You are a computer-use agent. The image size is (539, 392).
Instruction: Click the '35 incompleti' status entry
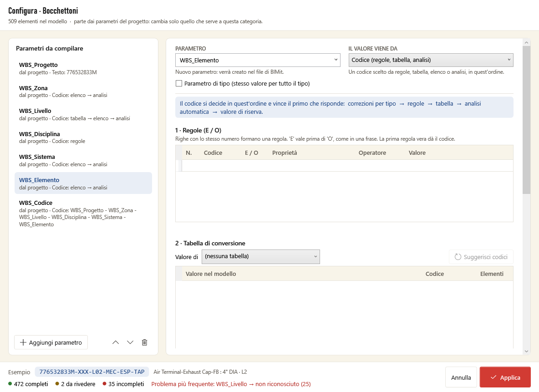coord(123,384)
